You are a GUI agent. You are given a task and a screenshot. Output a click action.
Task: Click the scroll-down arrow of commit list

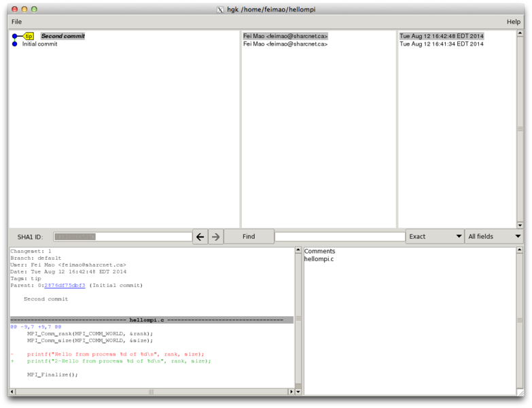coord(520,224)
